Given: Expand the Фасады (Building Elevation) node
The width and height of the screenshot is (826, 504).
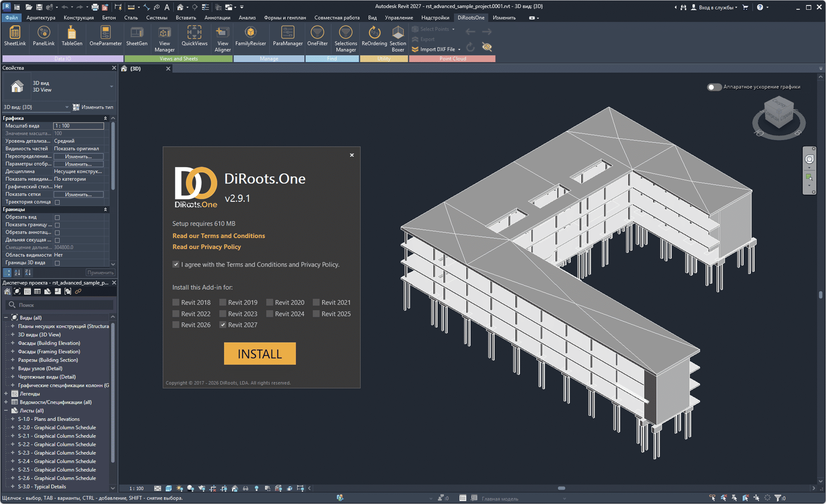Looking at the screenshot, I should tap(13, 343).
